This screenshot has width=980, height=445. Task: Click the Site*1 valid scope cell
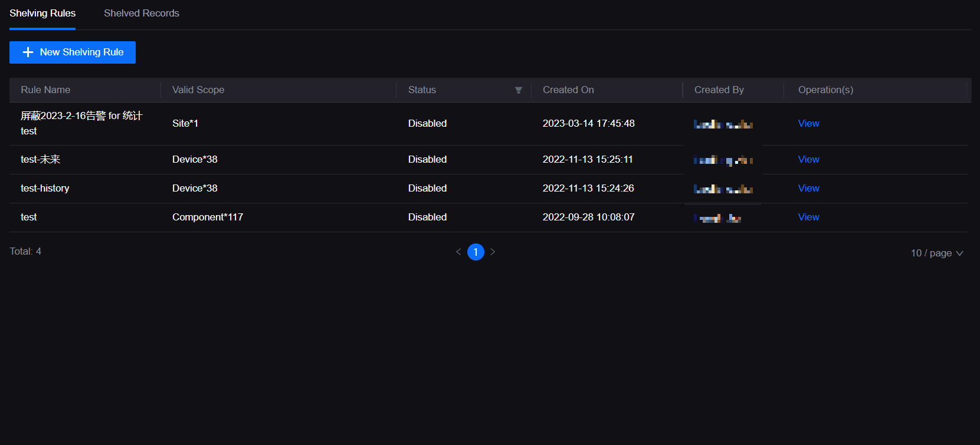pos(185,124)
